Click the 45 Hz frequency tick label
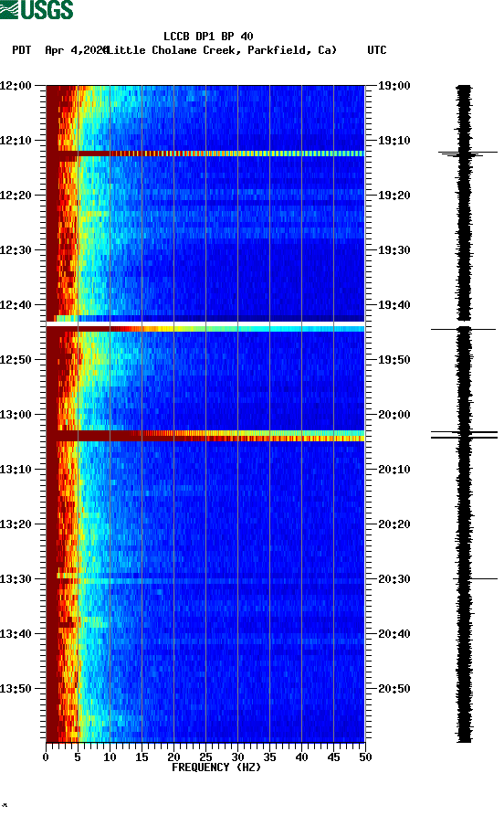The width and height of the screenshot is (504, 815). (x=333, y=757)
